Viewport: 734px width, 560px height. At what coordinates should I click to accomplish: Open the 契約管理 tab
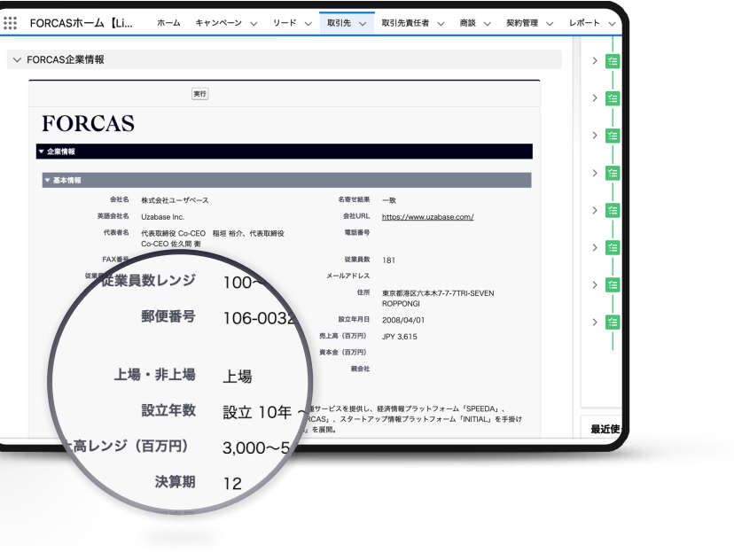tap(522, 23)
